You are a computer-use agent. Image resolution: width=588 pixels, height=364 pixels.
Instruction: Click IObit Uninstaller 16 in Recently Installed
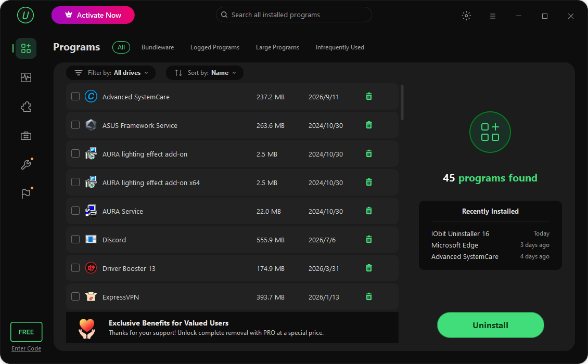pyautogui.click(x=460, y=233)
